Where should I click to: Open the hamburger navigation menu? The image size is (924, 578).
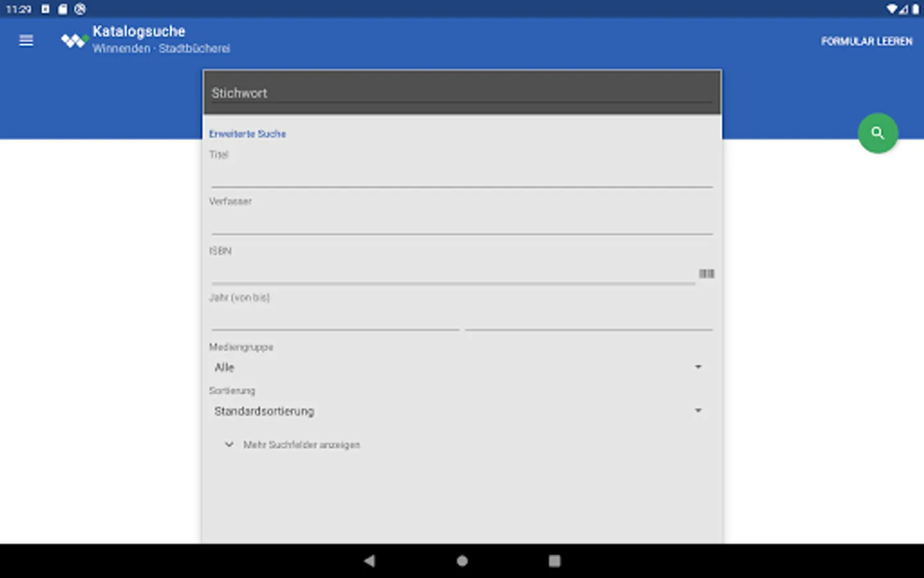click(26, 40)
